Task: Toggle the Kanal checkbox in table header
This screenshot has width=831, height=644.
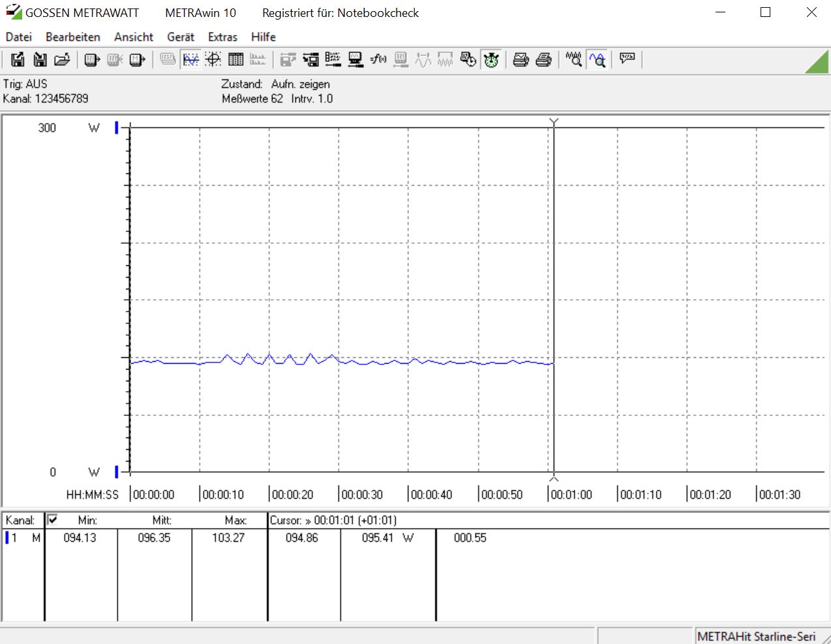Action: (52, 520)
